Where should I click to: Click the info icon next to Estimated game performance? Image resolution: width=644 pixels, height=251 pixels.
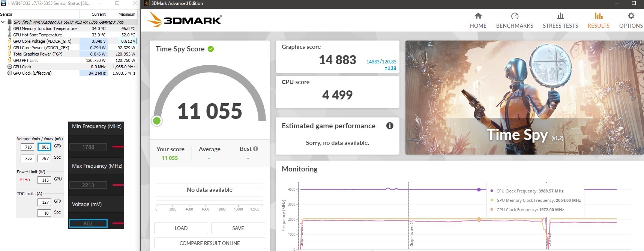390,126
